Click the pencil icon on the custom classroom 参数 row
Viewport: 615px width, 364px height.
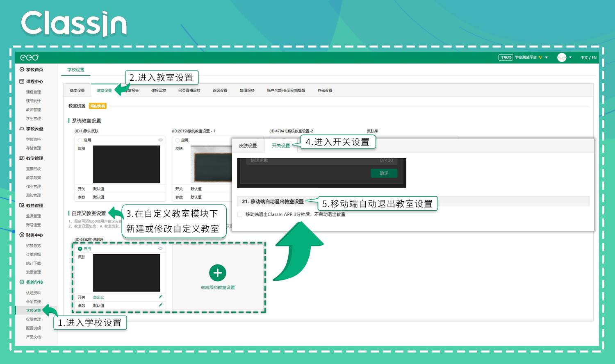tap(160, 305)
